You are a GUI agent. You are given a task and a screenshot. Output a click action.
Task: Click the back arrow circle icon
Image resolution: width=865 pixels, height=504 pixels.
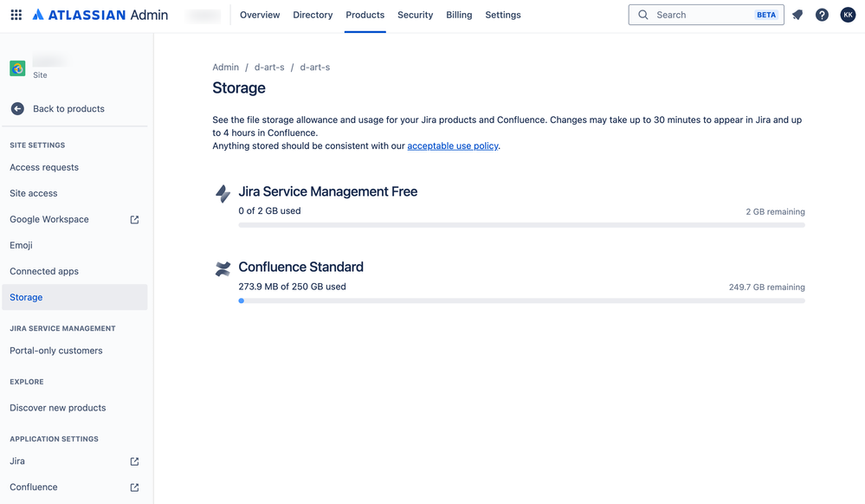point(17,109)
